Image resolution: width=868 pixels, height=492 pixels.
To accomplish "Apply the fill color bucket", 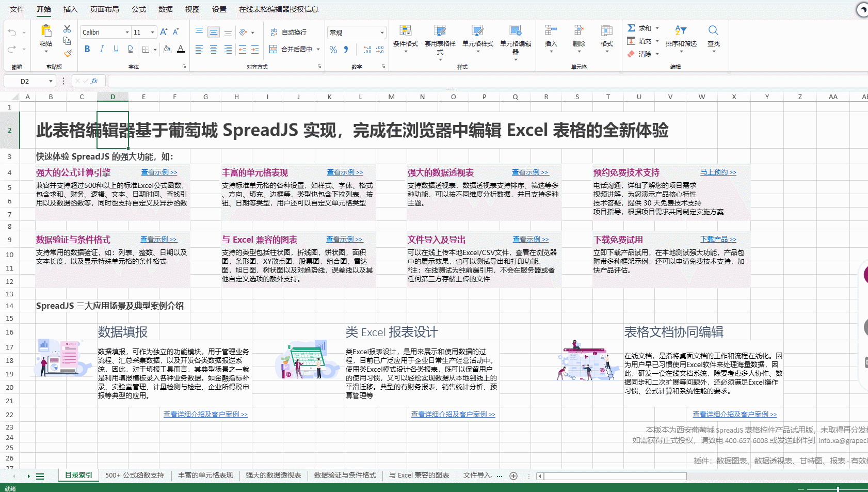I will click(167, 49).
